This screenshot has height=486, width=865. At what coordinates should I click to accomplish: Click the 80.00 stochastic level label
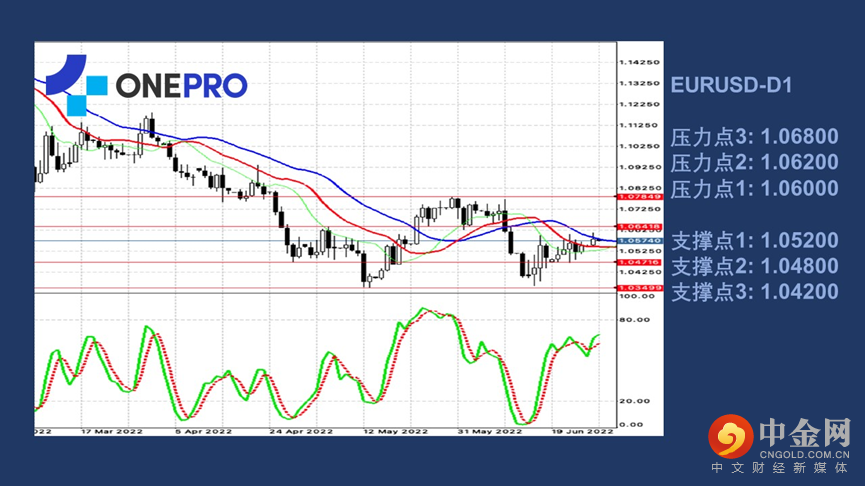point(634,321)
